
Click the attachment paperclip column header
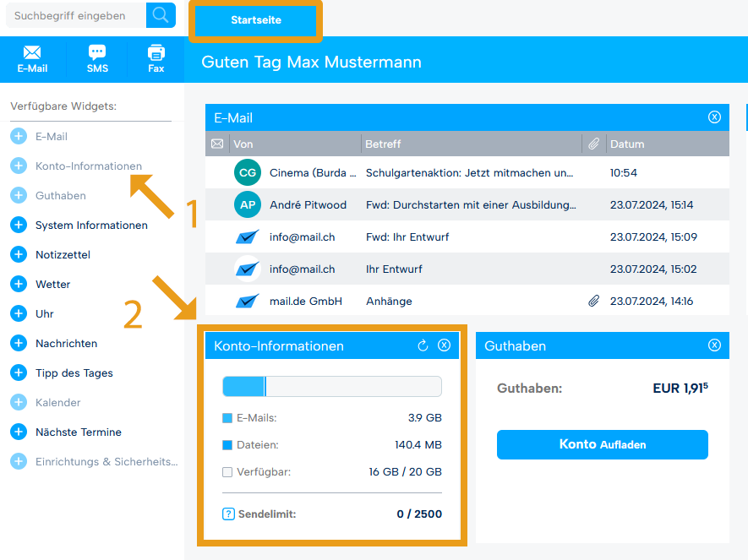[593, 144]
